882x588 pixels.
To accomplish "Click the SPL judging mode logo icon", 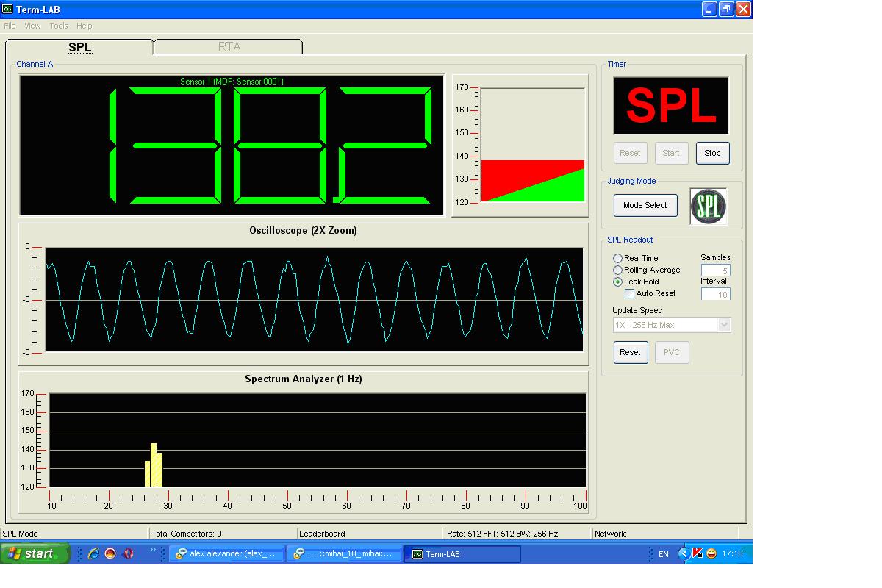I will (x=708, y=206).
